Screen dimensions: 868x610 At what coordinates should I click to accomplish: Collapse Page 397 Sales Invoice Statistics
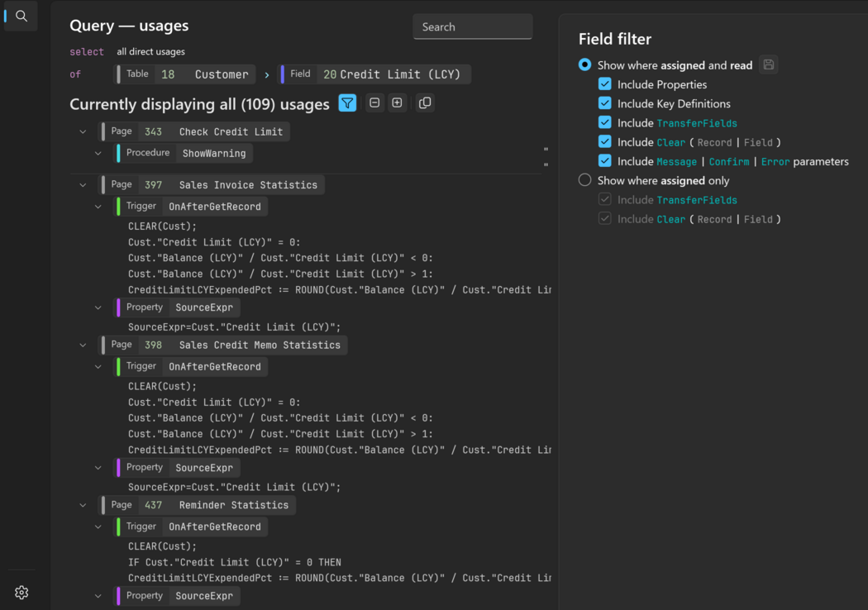coord(83,185)
